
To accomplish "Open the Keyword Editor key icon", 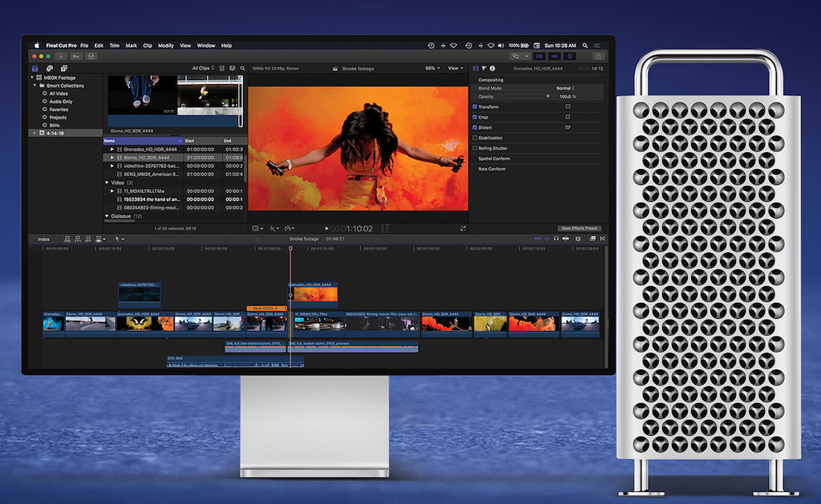I will click(76, 56).
